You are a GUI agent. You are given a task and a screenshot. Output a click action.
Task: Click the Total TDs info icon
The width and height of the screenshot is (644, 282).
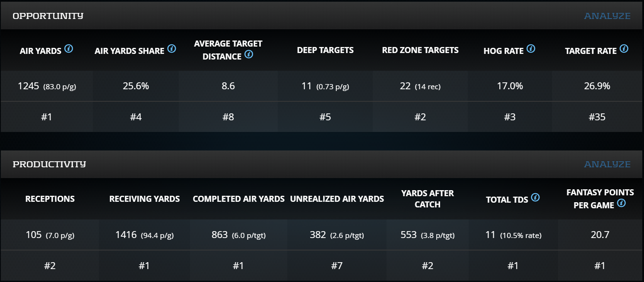[535, 197]
